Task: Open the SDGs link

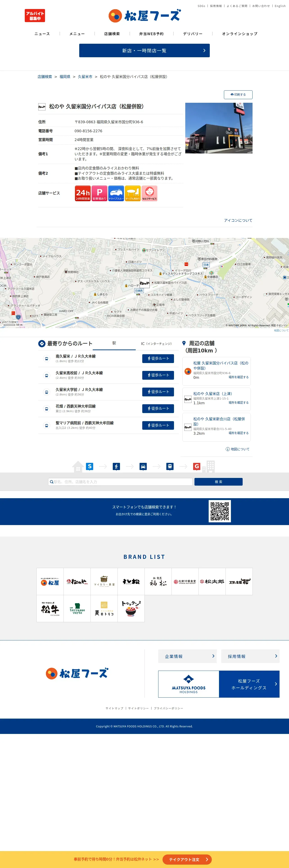Action: coord(201,6)
